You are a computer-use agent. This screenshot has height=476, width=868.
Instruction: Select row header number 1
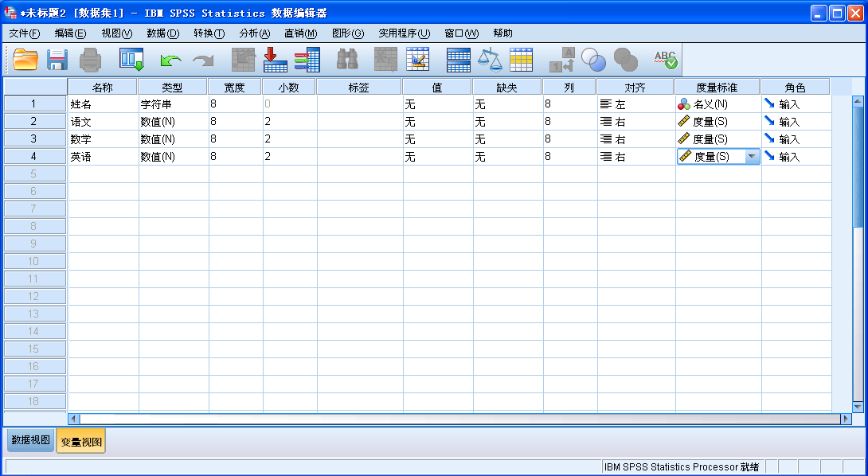[x=34, y=103]
